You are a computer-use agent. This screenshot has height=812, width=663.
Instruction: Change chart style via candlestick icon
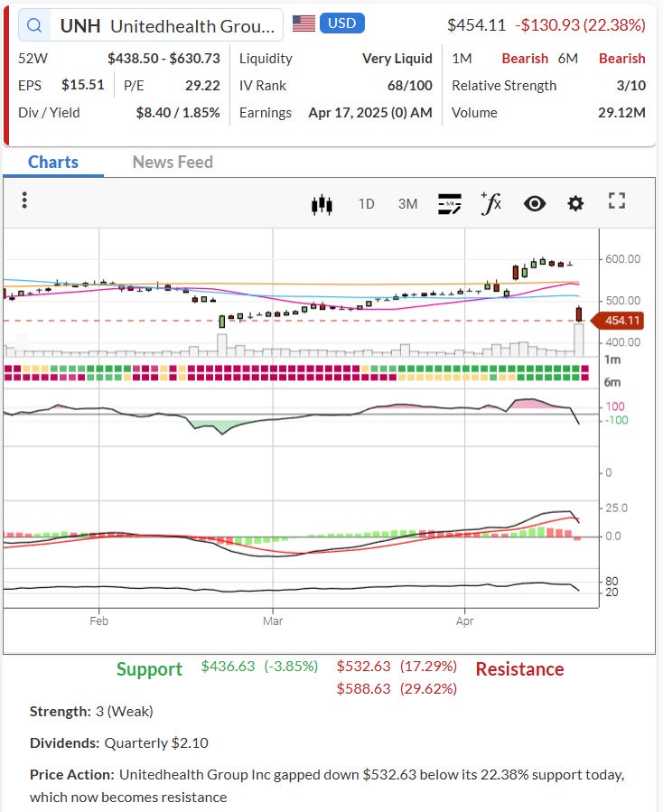coord(322,204)
